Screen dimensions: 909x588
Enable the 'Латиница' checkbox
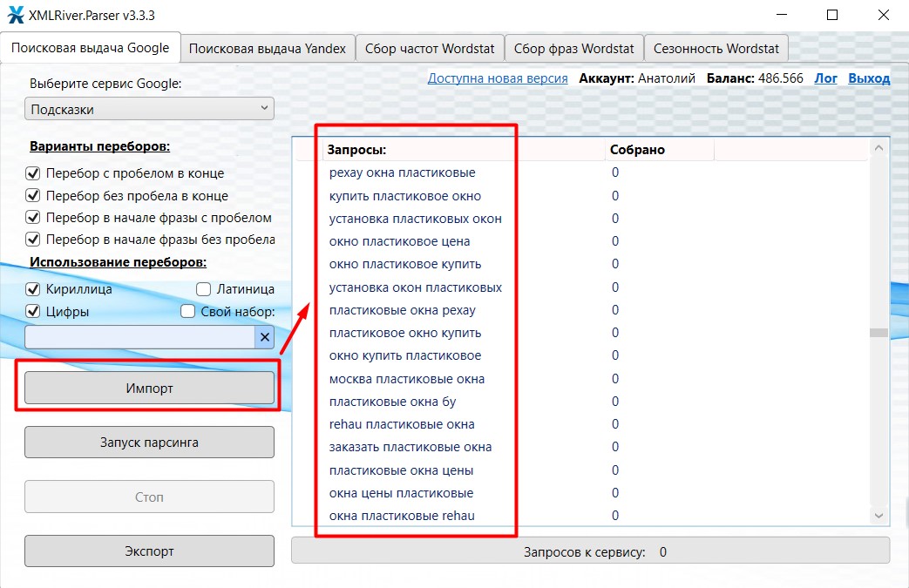(x=203, y=289)
